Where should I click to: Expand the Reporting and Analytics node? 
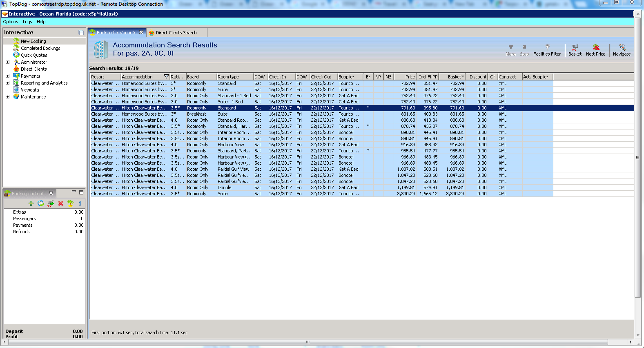click(x=7, y=83)
